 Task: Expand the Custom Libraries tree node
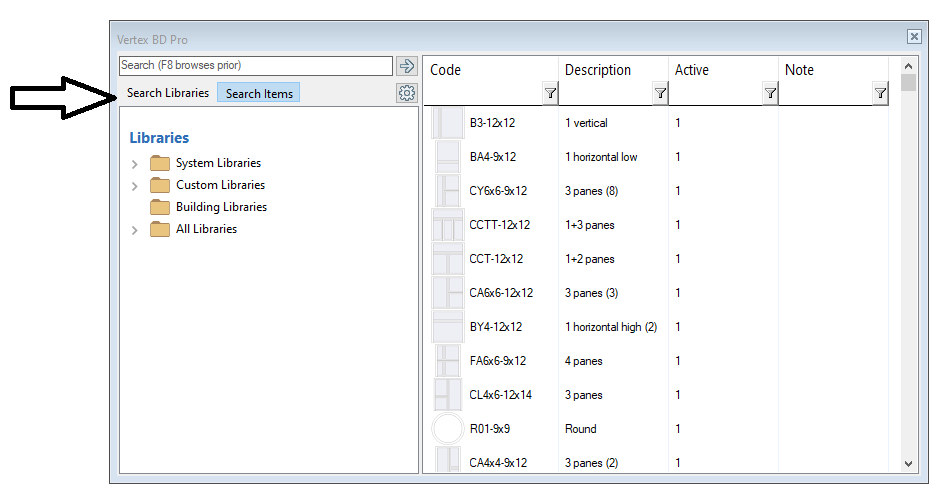[135, 186]
